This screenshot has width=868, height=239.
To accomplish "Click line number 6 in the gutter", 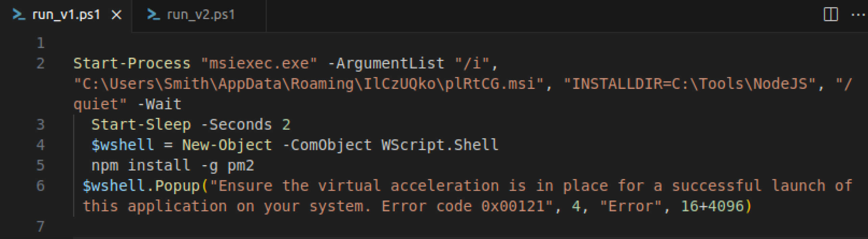I will 40,185.
